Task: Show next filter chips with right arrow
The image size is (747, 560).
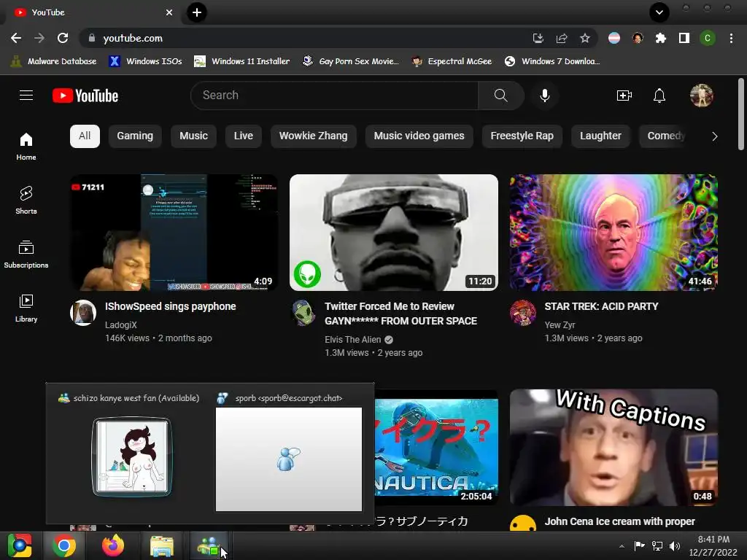Action: coord(714,136)
